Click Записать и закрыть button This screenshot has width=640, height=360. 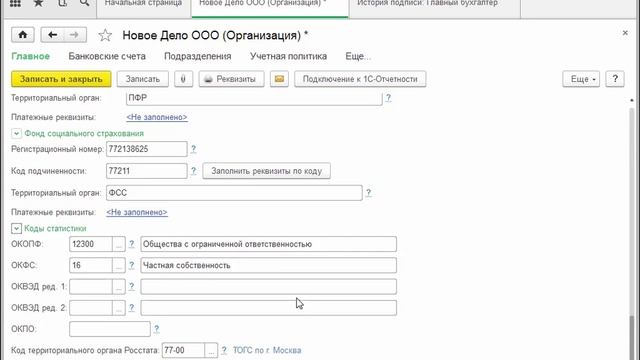(61, 79)
